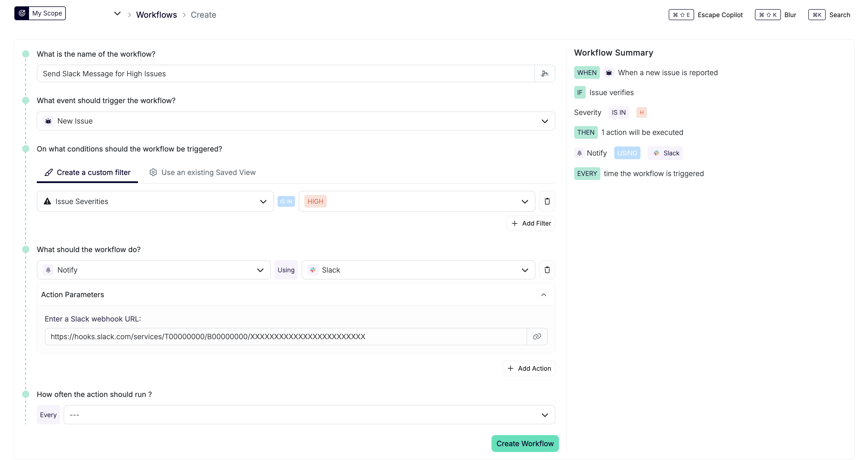Open the frequency dropdown next to Every
The image size is (868, 460).
[x=545, y=414]
